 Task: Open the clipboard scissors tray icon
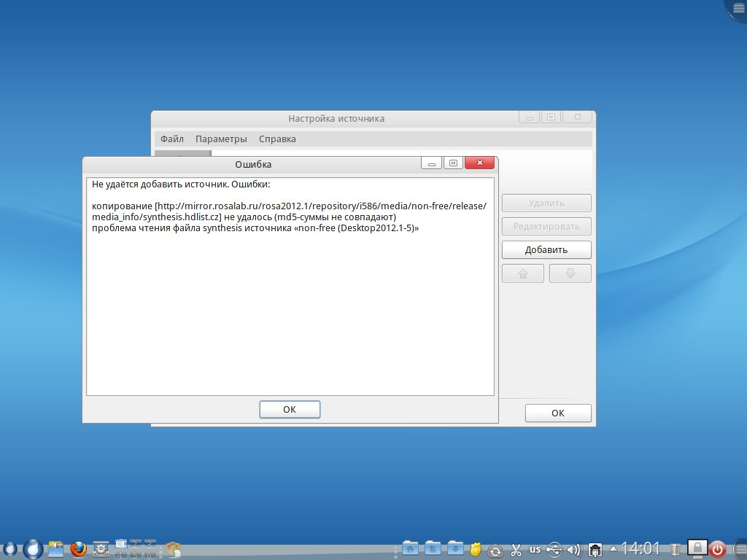(516, 550)
